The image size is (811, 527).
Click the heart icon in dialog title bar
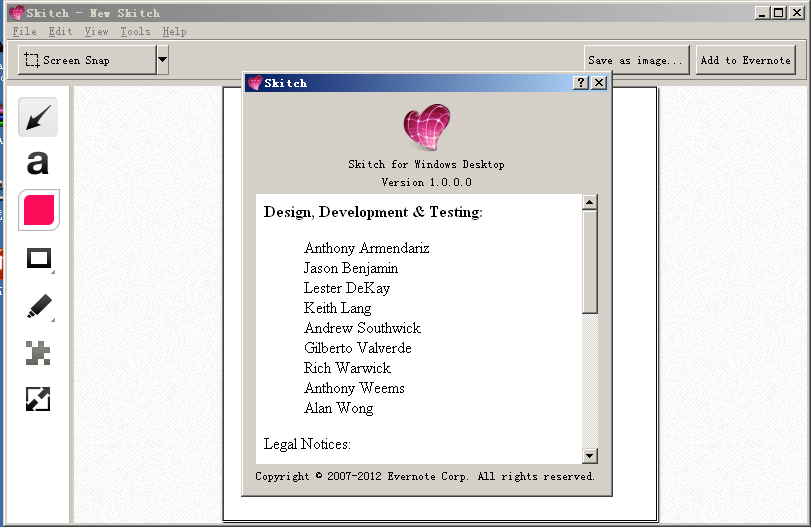[255, 83]
